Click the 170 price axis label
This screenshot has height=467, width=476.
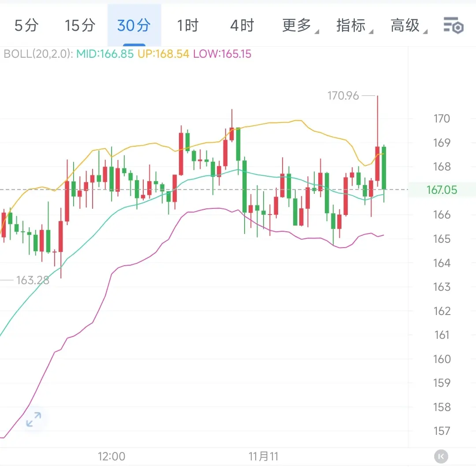click(442, 119)
